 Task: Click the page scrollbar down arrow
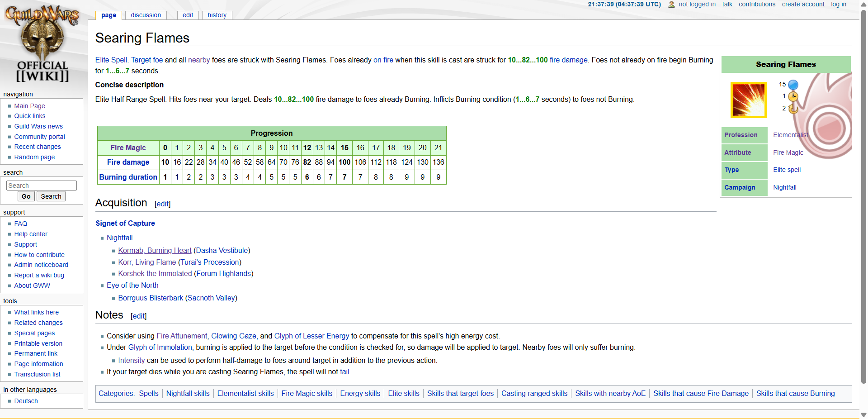click(863, 415)
